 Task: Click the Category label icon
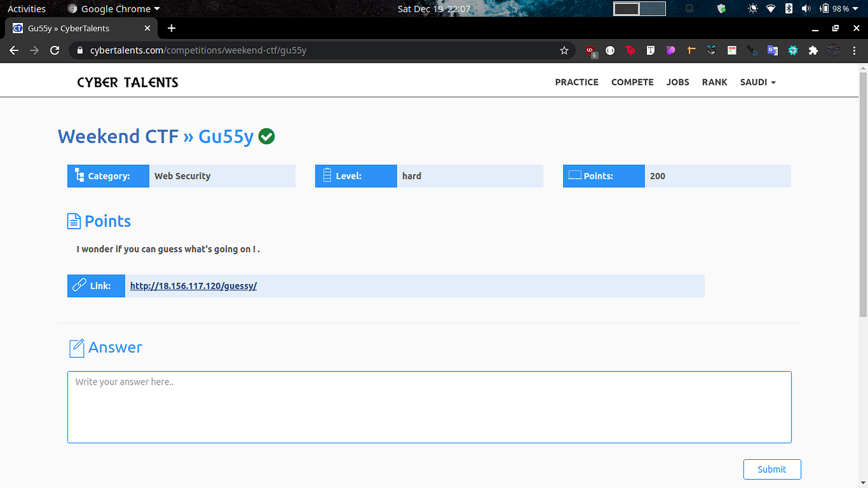(x=80, y=176)
